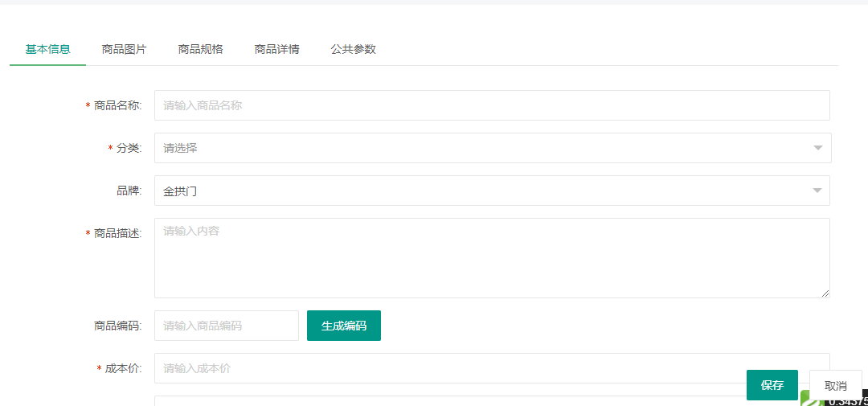Open the 商品图片 tab

(x=124, y=49)
